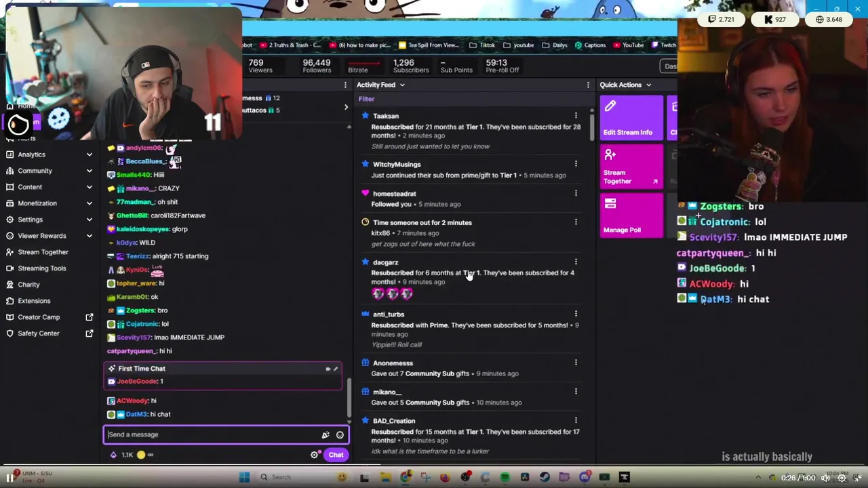
Task: Open chat panel three-dot menu
Action: point(345,85)
